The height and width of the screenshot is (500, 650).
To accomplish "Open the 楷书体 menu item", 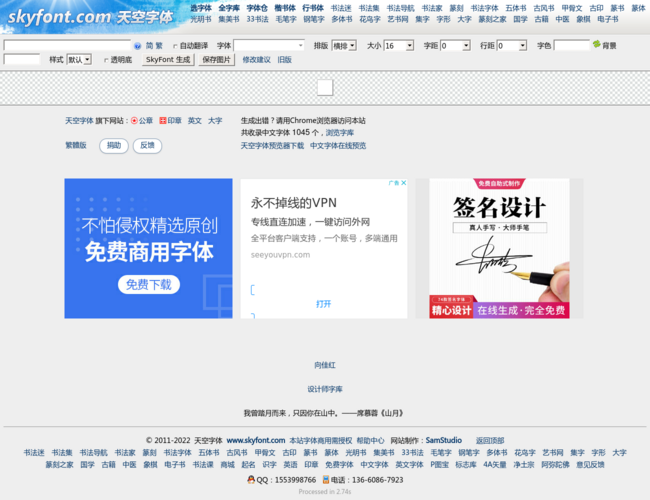I will 285,8.
